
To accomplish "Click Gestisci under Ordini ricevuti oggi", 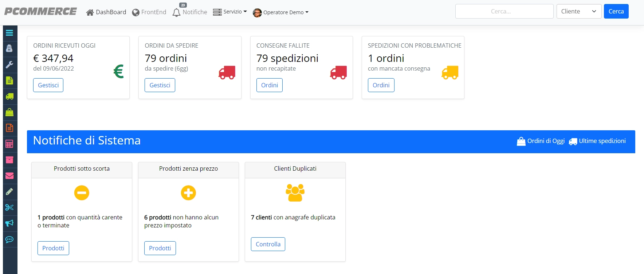I will [x=48, y=85].
